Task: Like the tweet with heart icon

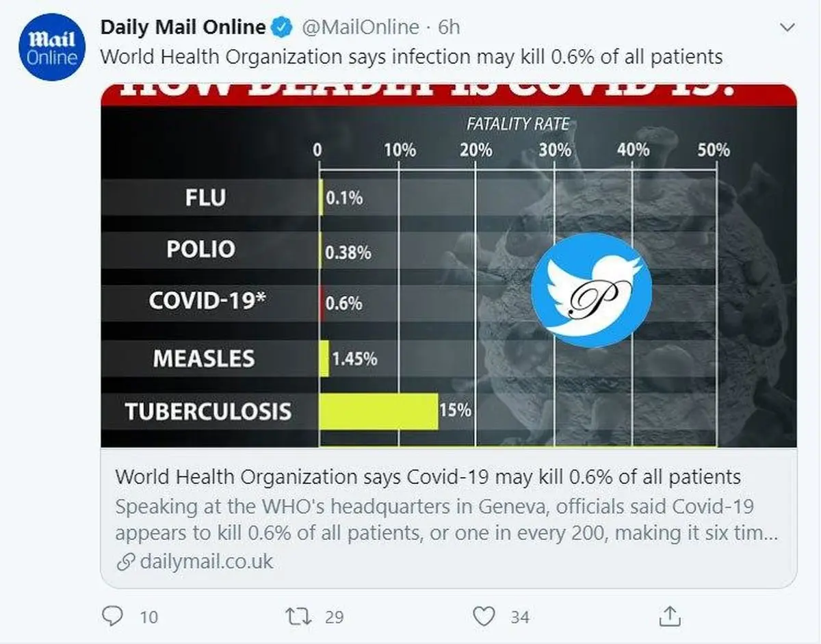Action: 484,617
